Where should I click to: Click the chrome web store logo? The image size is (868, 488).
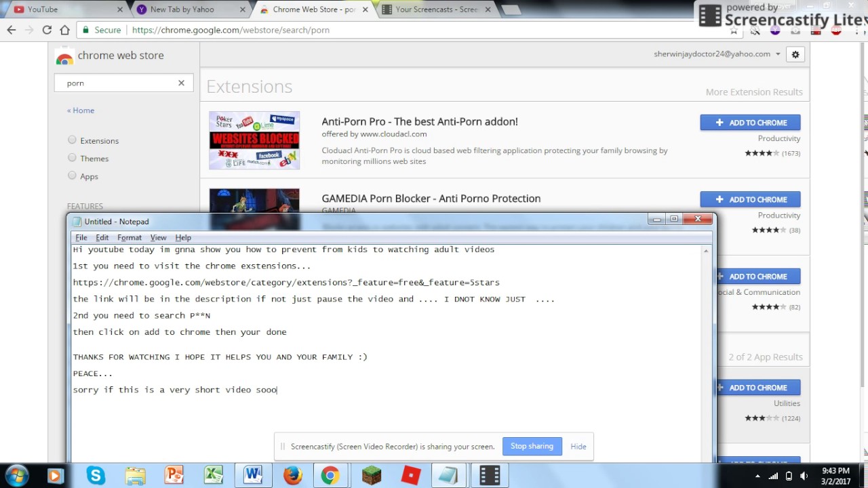pyautogui.click(x=110, y=56)
